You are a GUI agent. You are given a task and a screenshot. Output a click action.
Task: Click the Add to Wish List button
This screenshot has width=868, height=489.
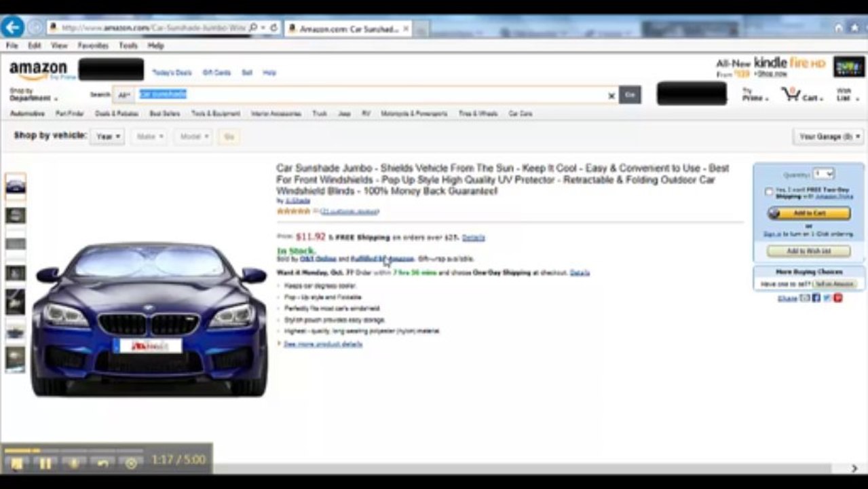coord(808,251)
